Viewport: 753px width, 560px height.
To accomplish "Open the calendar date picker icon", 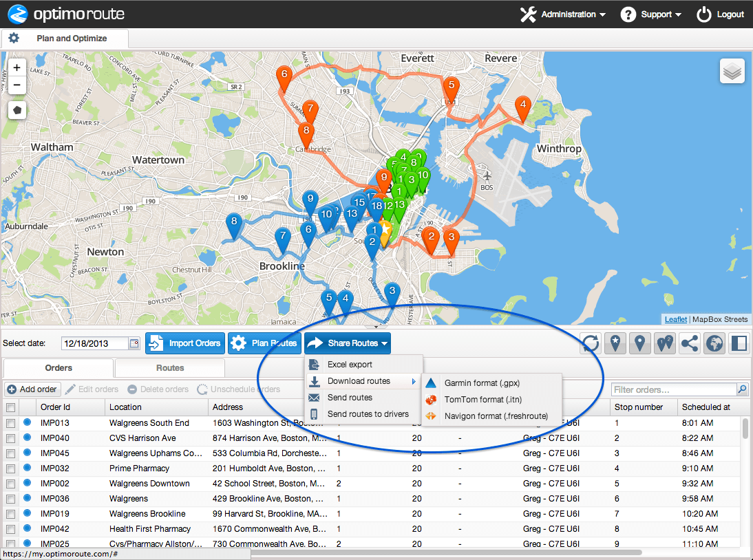I will tap(134, 343).
